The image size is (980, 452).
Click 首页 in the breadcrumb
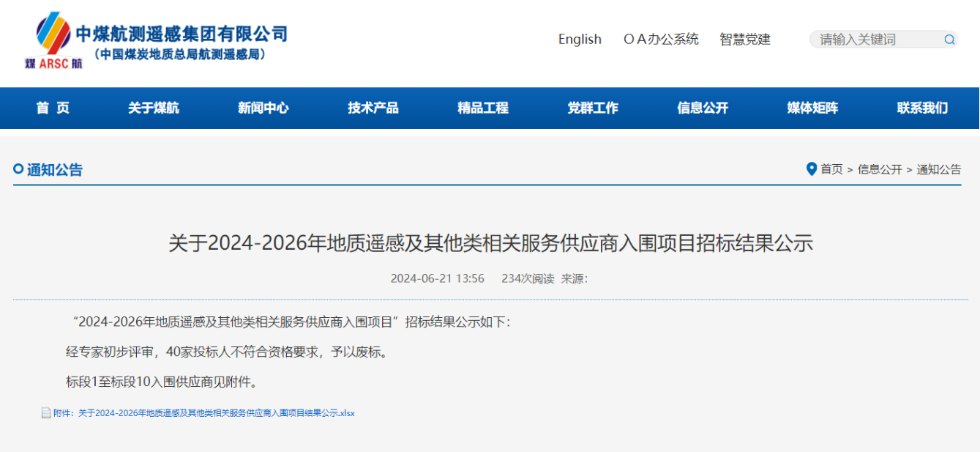pos(831,169)
